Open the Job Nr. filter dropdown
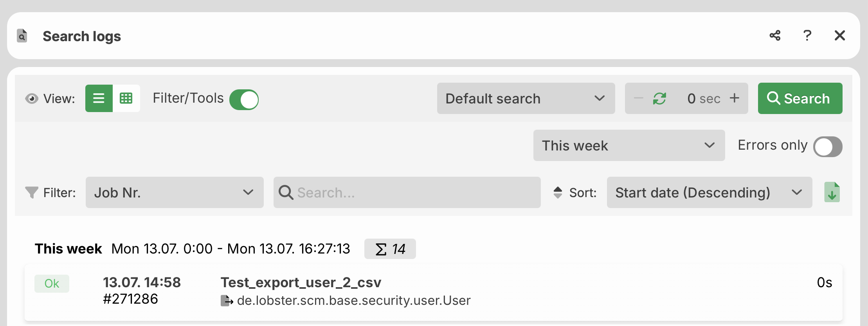 (x=175, y=192)
